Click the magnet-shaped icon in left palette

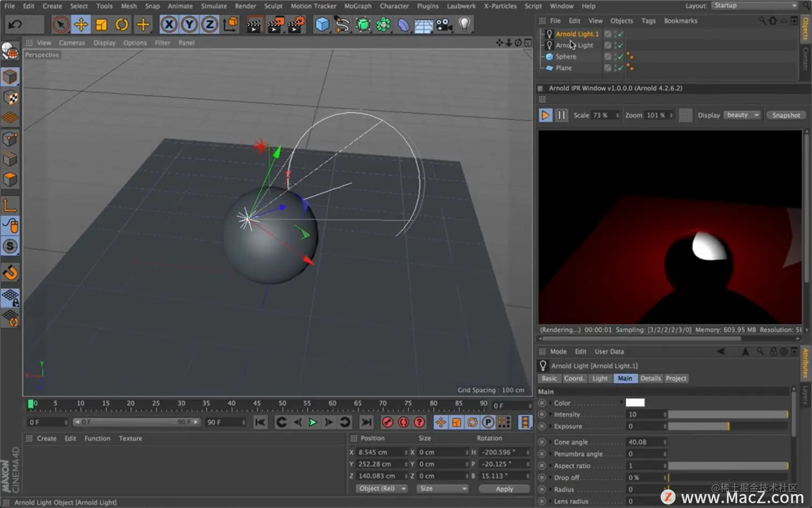click(10, 273)
